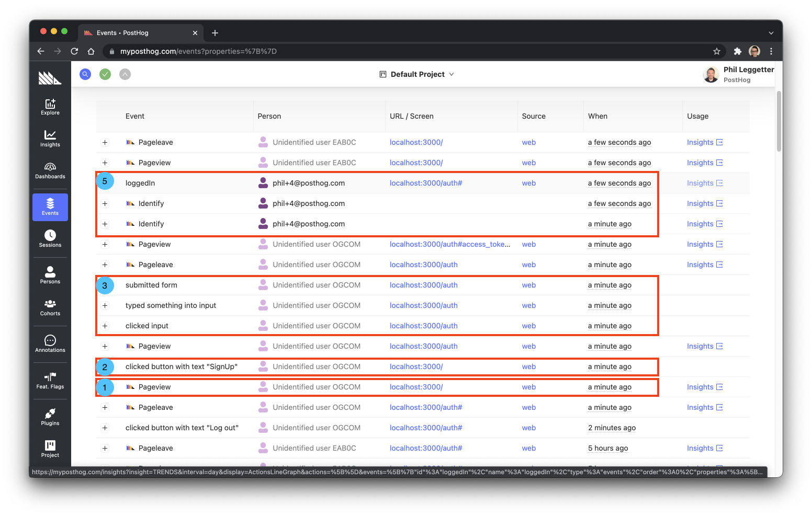This screenshot has width=812, height=516.
Task: Open Insights for the first Pageleave event
Action: click(x=701, y=142)
